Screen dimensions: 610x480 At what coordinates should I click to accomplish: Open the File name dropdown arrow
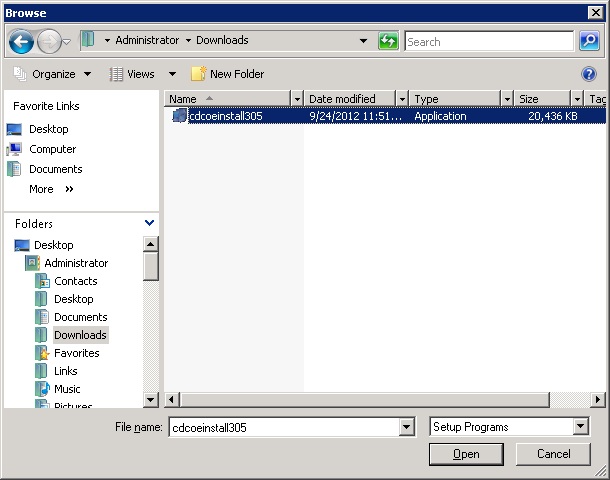(x=406, y=427)
